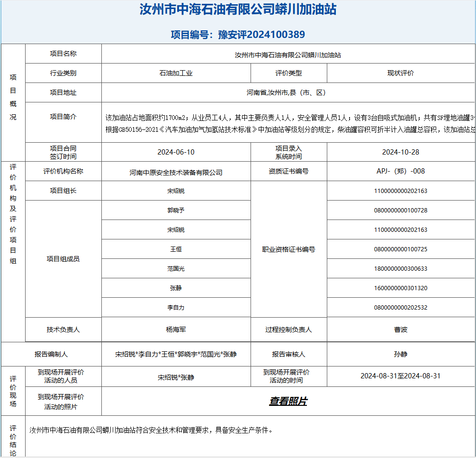Click the page title 汝州市中海石油有限公司蟒川加油站

point(238,9)
